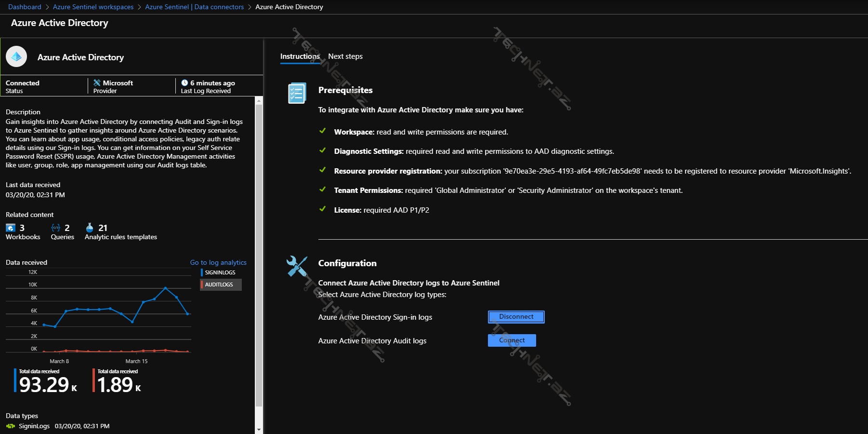Screen dimensions: 868x434
Task: Disconnect Azure Active Directory Sign-in logs
Action: pos(516,317)
